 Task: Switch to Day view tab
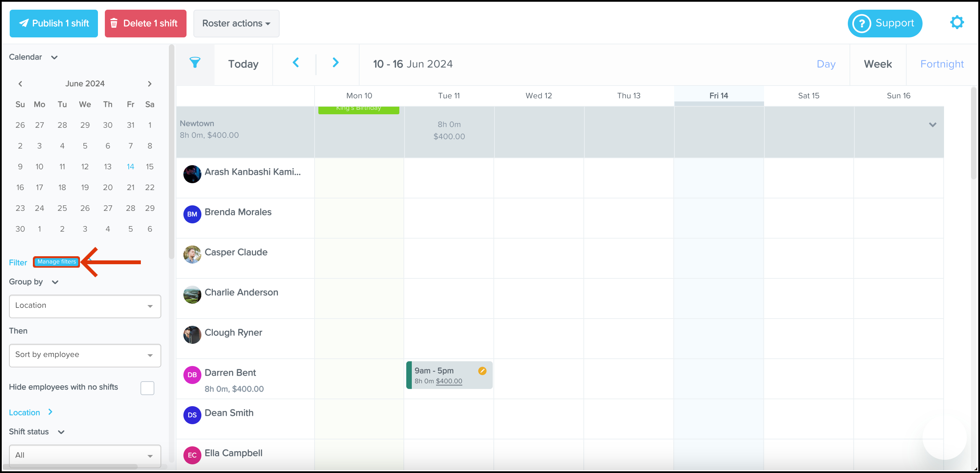[x=826, y=64]
